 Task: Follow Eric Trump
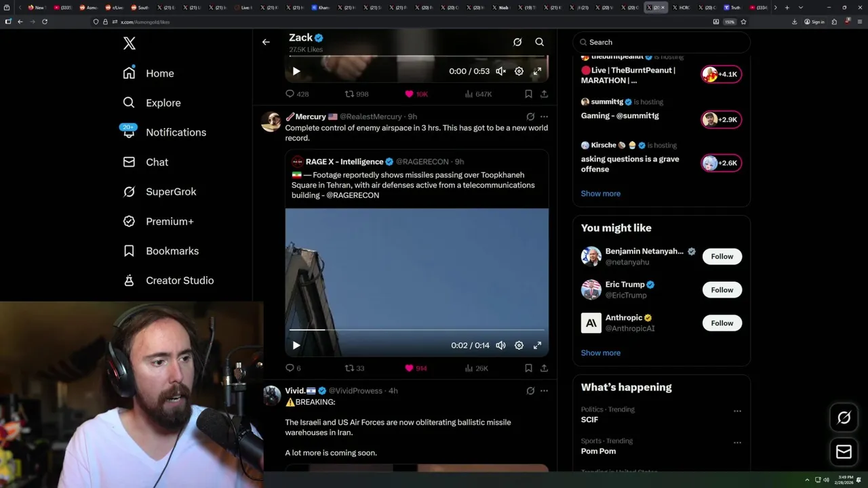[722, 289]
